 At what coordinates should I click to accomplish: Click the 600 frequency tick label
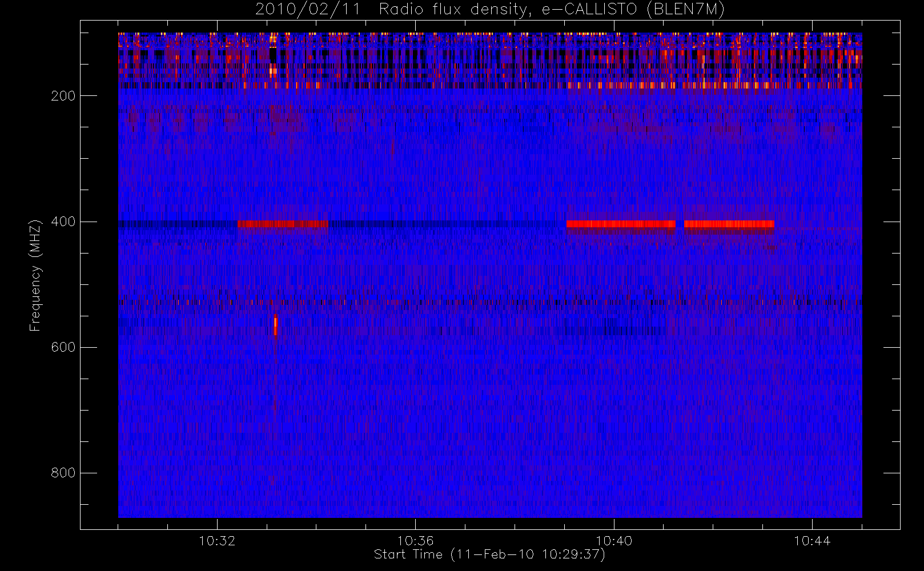[x=63, y=347]
